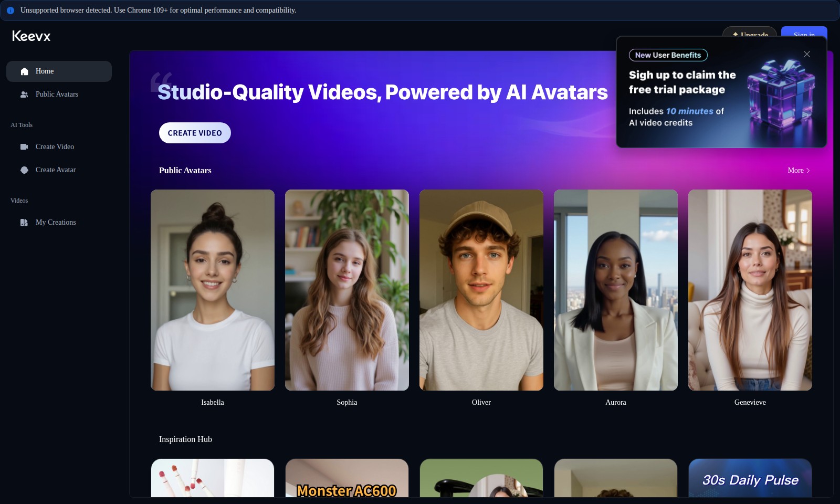
Task: Click the My Creations icon in sidebar
Action: 24,223
